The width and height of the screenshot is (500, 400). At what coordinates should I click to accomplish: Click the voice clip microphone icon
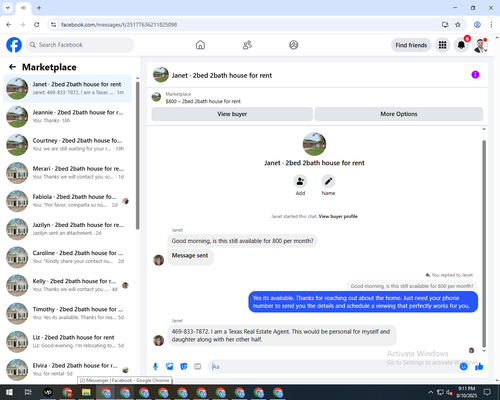(155, 367)
